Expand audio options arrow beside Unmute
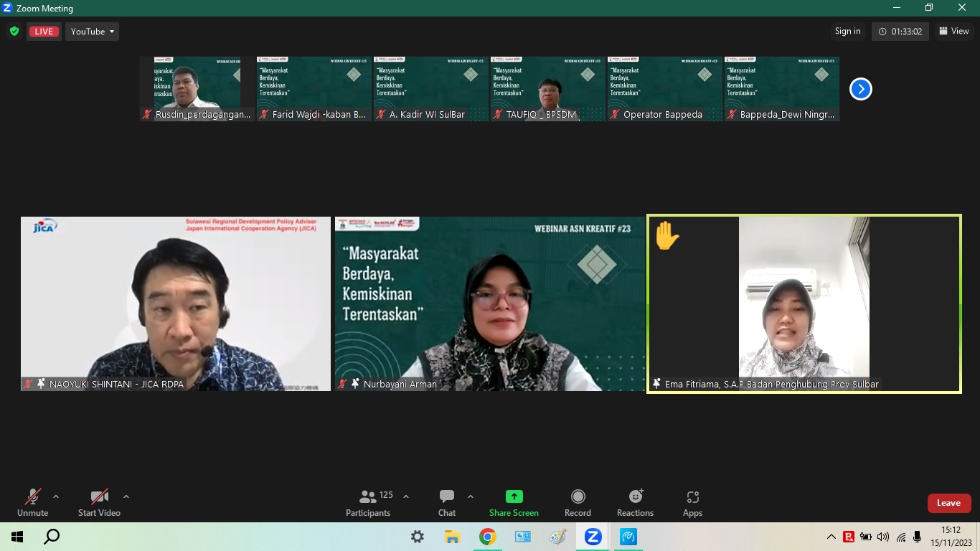The height and width of the screenshot is (551, 980). pyautogui.click(x=56, y=496)
